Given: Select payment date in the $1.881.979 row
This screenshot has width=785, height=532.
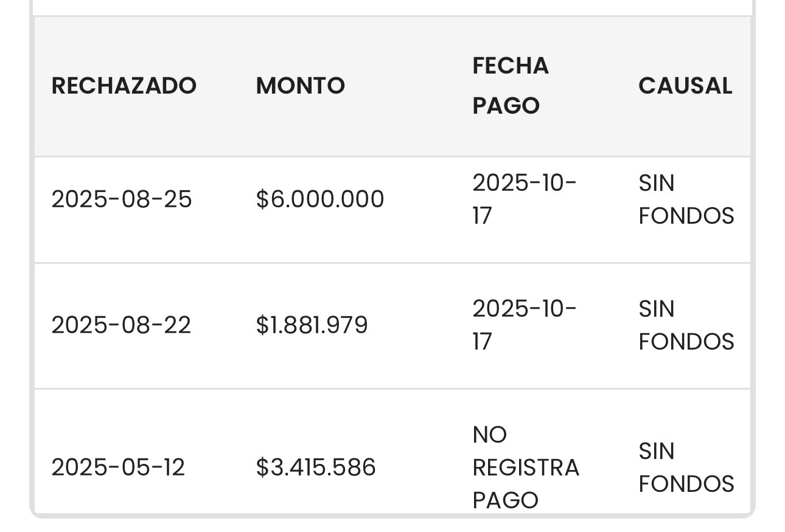Looking at the screenshot, I should (x=525, y=325).
